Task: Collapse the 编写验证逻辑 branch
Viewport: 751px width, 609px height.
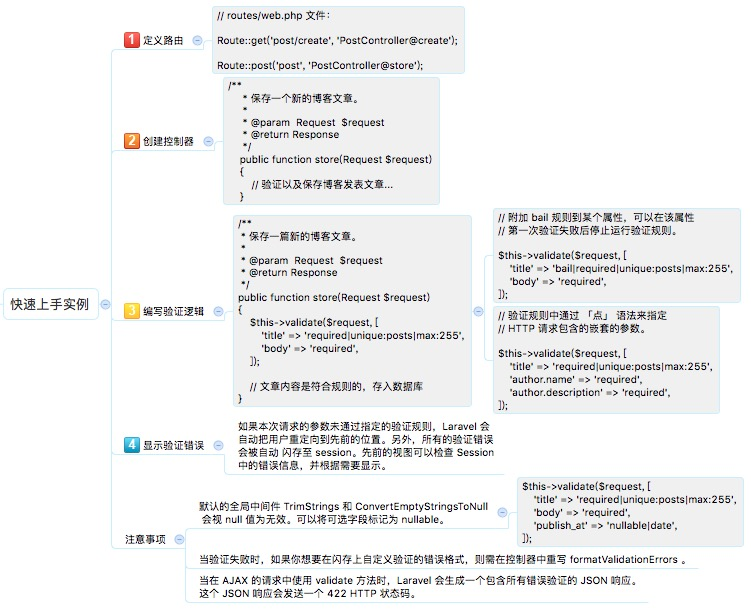Action: [x=218, y=311]
